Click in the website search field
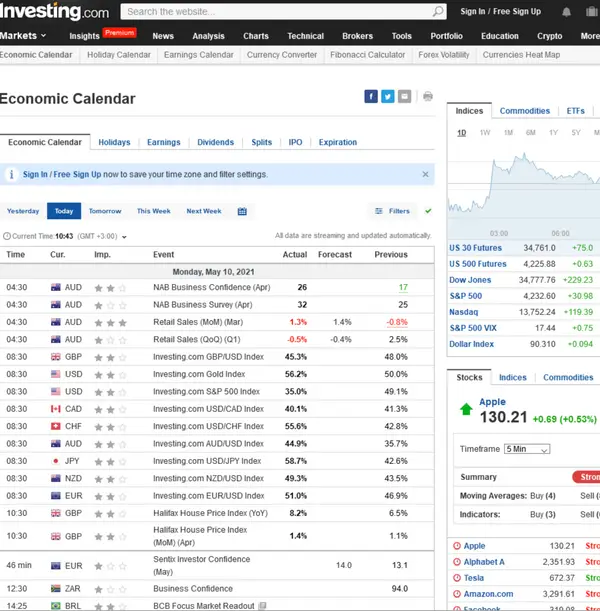 pos(277,12)
